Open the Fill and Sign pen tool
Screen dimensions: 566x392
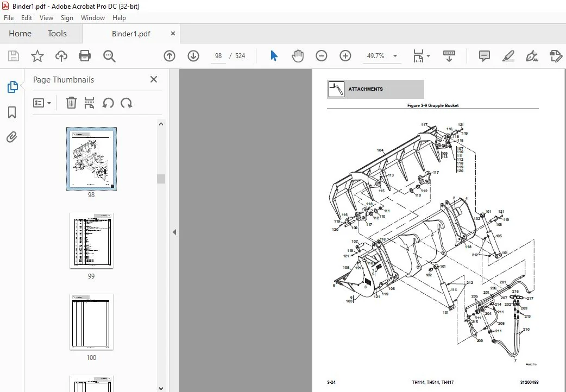532,56
